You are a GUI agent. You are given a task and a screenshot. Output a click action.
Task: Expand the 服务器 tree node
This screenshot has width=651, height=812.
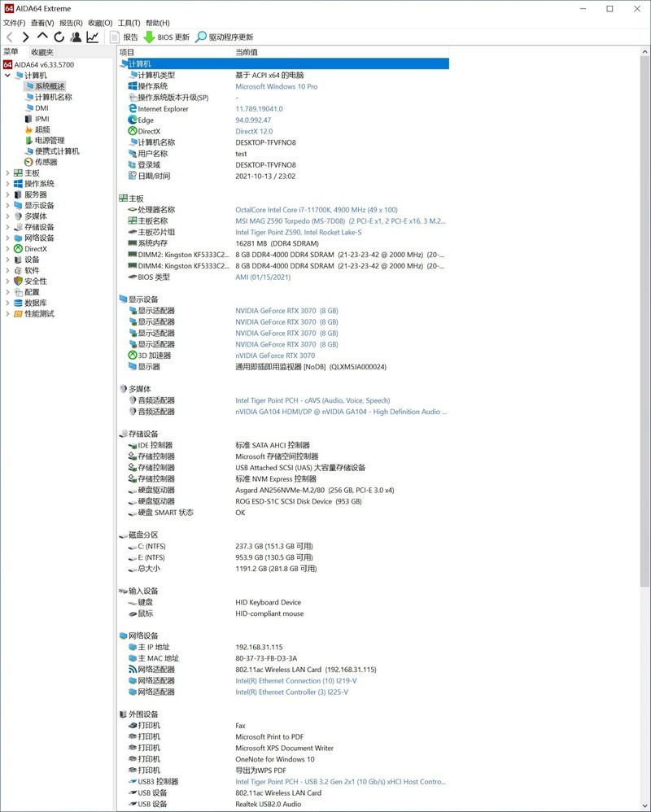click(7, 194)
